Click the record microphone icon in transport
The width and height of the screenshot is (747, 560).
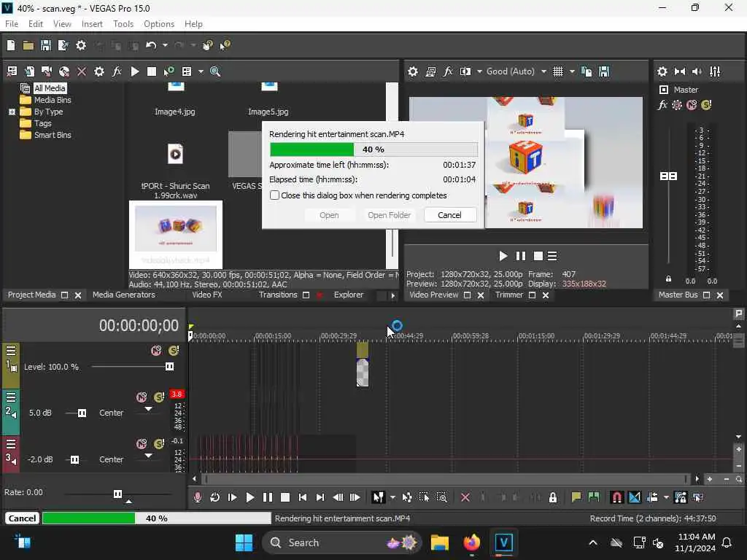(x=197, y=497)
